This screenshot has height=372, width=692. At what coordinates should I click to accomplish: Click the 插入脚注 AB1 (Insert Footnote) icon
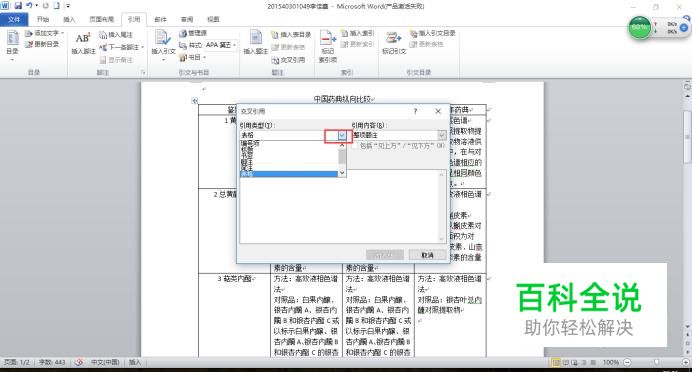pyautogui.click(x=83, y=38)
